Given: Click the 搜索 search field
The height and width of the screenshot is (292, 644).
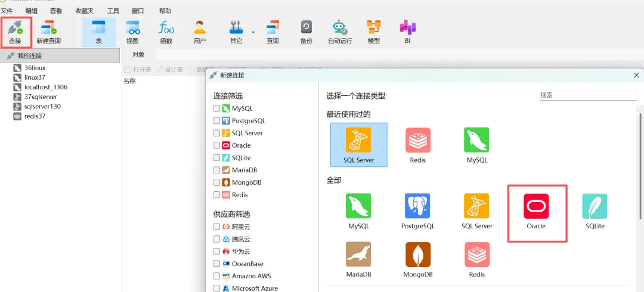Looking at the screenshot, I should pos(588,95).
